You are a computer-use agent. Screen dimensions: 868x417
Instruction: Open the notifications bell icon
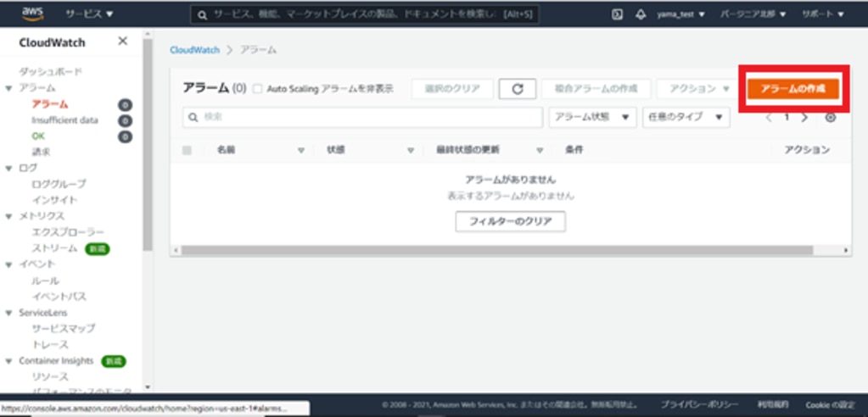point(640,14)
